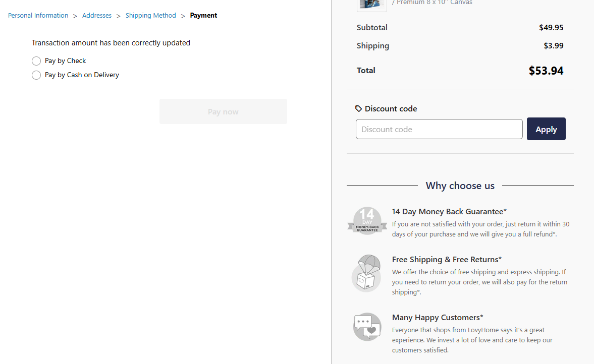Click the parachute box shipping icon

tap(367, 273)
